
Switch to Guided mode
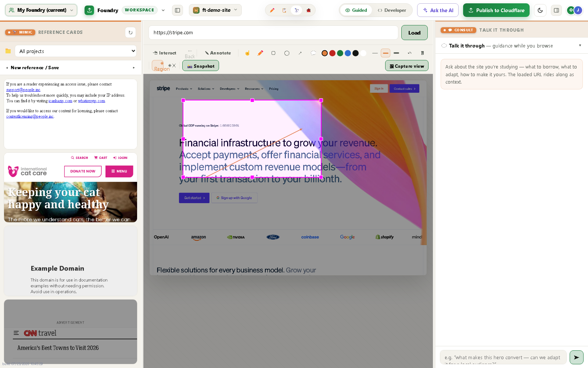click(356, 10)
